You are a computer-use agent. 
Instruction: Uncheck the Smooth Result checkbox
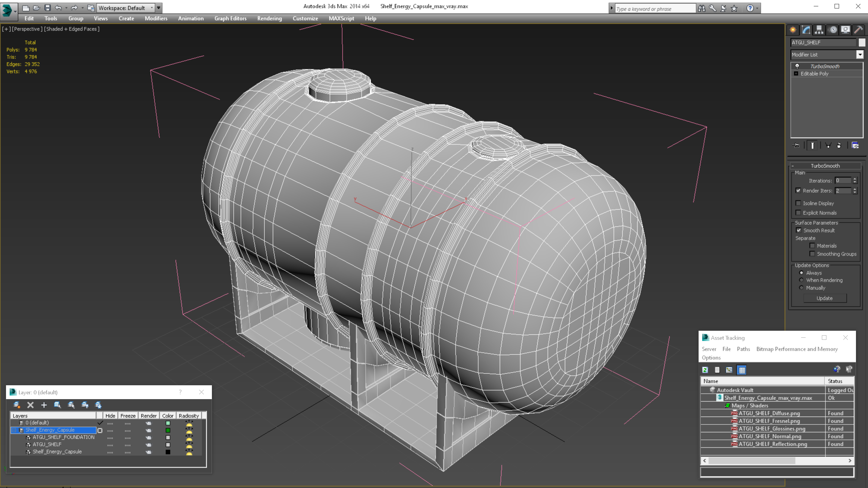point(799,230)
